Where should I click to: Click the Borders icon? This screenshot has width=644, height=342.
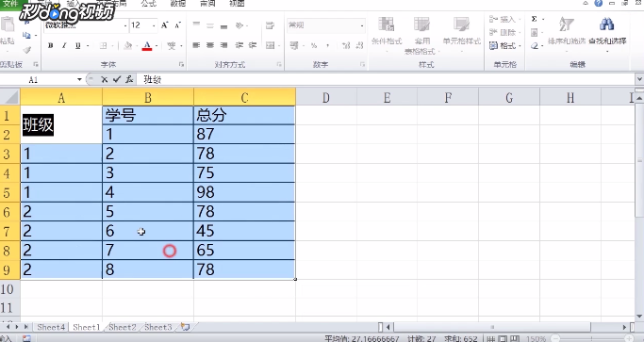103,45
